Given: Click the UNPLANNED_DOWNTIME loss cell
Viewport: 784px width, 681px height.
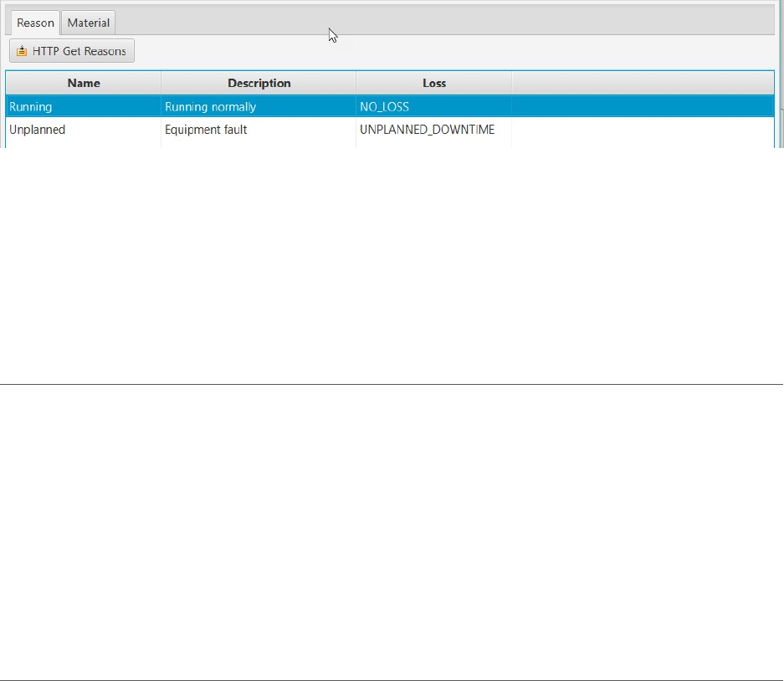Looking at the screenshot, I should tap(434, 130).
